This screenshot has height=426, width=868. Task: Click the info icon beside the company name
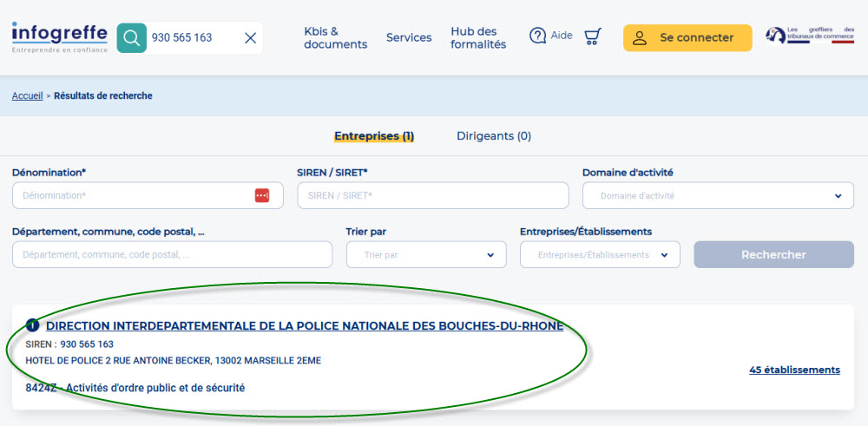point(33,325)
